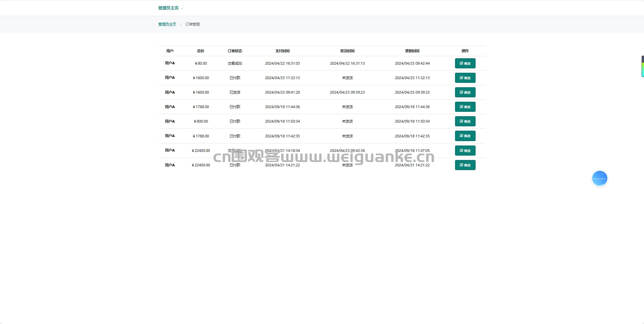Click the 支付时间 column header
Screen dimensions: 644x324
click(282, 51)
